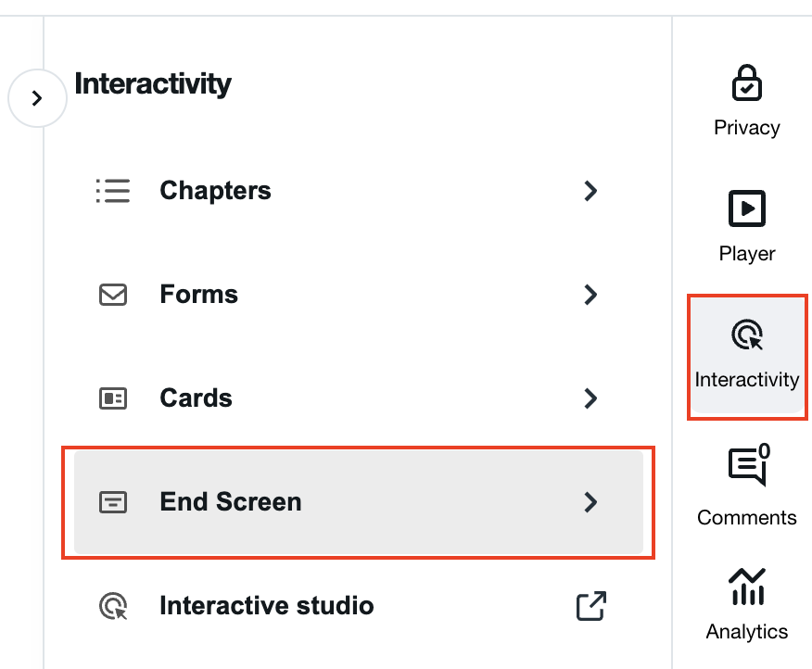Click the Interactivity cursor icon
The width and height of the screenshot is (812, 669).
point(747,334)
